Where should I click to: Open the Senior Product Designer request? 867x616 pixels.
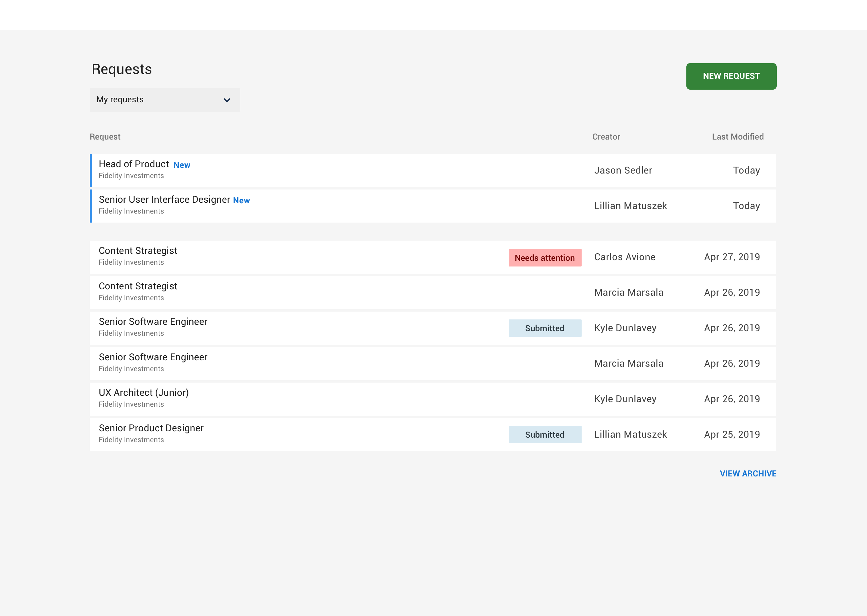(x=151, y=428)
